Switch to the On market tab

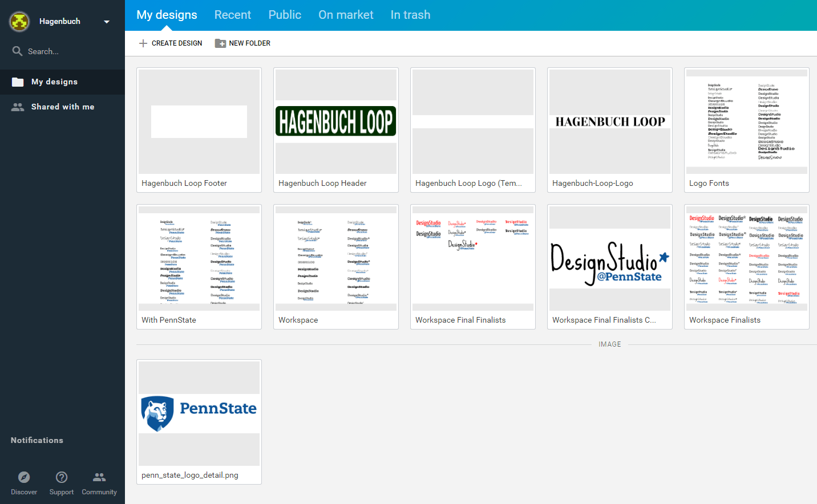346,15
